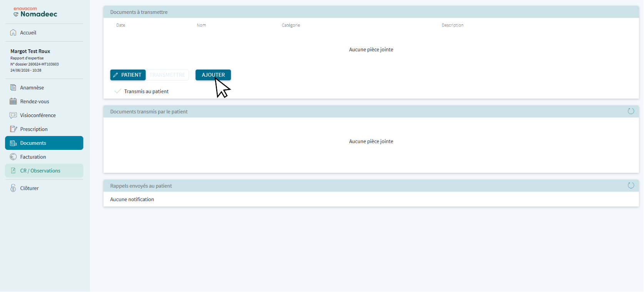Sort documents by the Date column
The height and width of the screenshot is (292, 644).
click(121, 25)
